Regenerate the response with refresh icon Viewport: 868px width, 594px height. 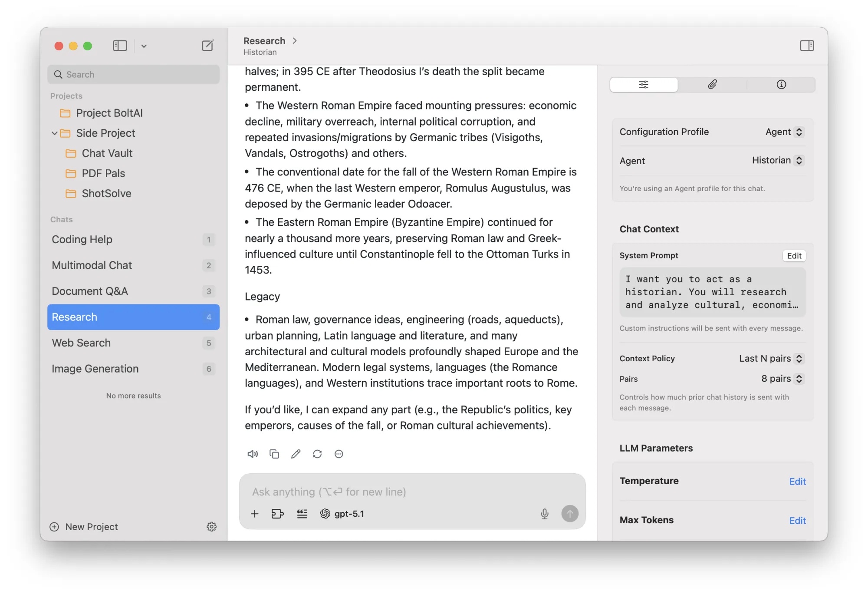(x=317, y=454)
